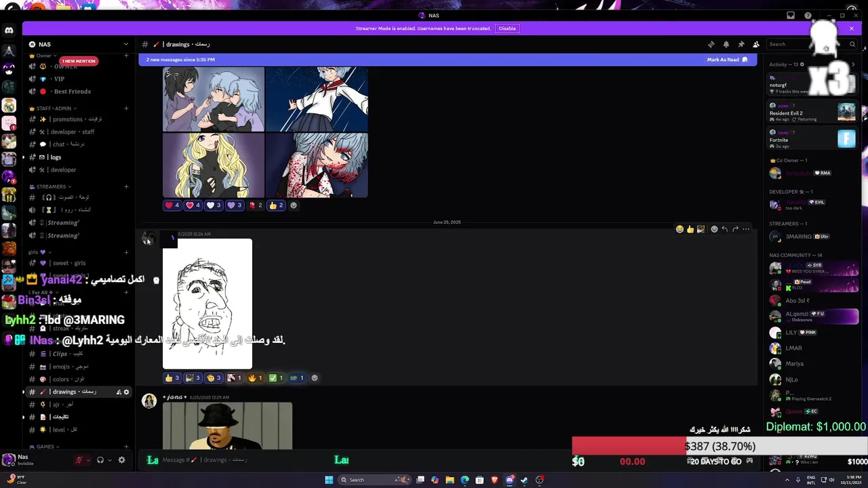Open NAS server dropdown menu
Screen dimensions: 868x488
[79, 44]
